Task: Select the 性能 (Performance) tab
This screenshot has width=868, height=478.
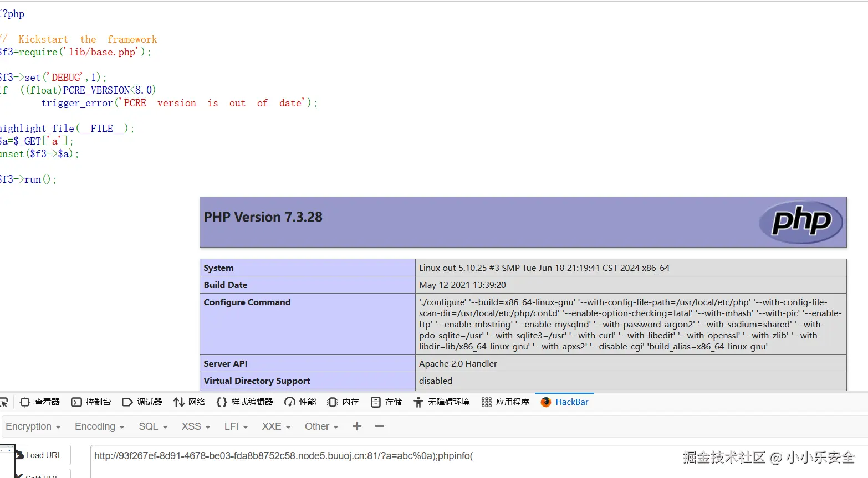Action: (300, 402)
